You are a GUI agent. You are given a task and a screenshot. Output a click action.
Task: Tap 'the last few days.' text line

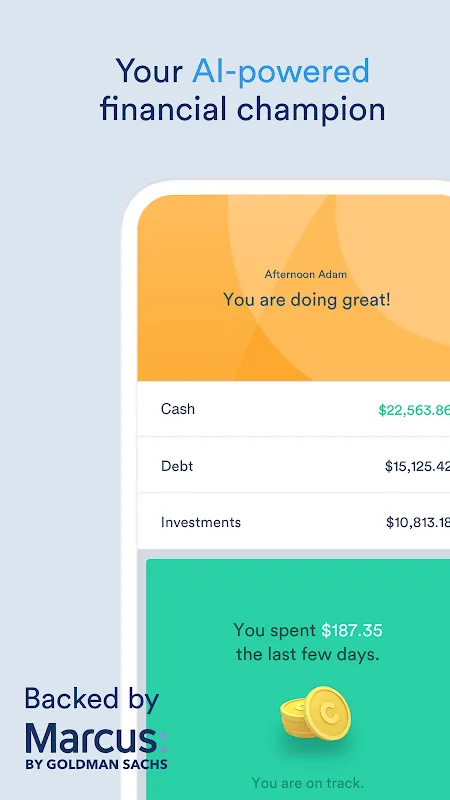pos(308,655)
